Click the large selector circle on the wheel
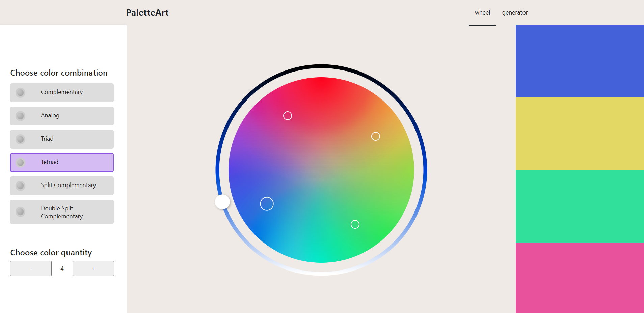This screenshot has height=313, width=644. (267, 203)
